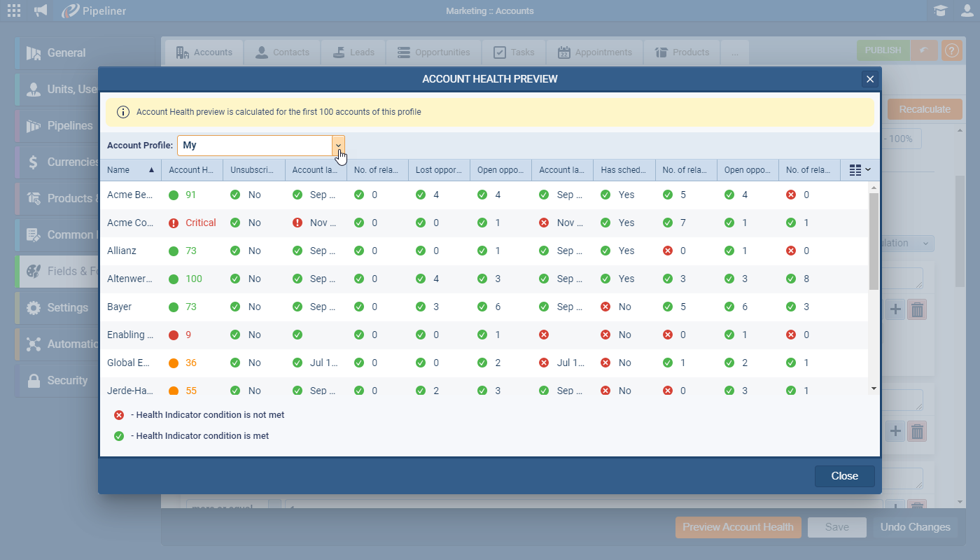Close the Account Health Preview with X
Image resolution: width=980 pixels, height=560 pixels.
pyautogui.click(x=870, y=79)
